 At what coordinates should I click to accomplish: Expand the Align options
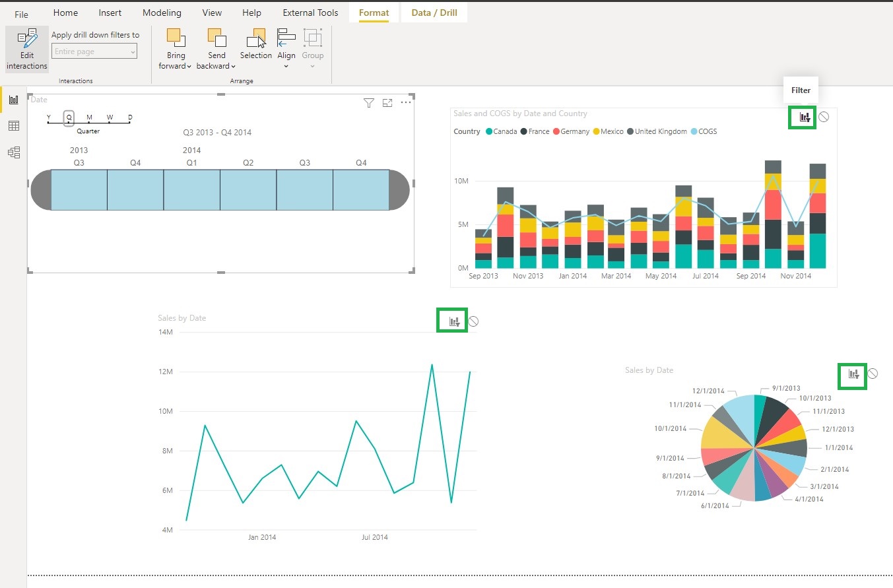pyautogui.click(x=286, y=49)
